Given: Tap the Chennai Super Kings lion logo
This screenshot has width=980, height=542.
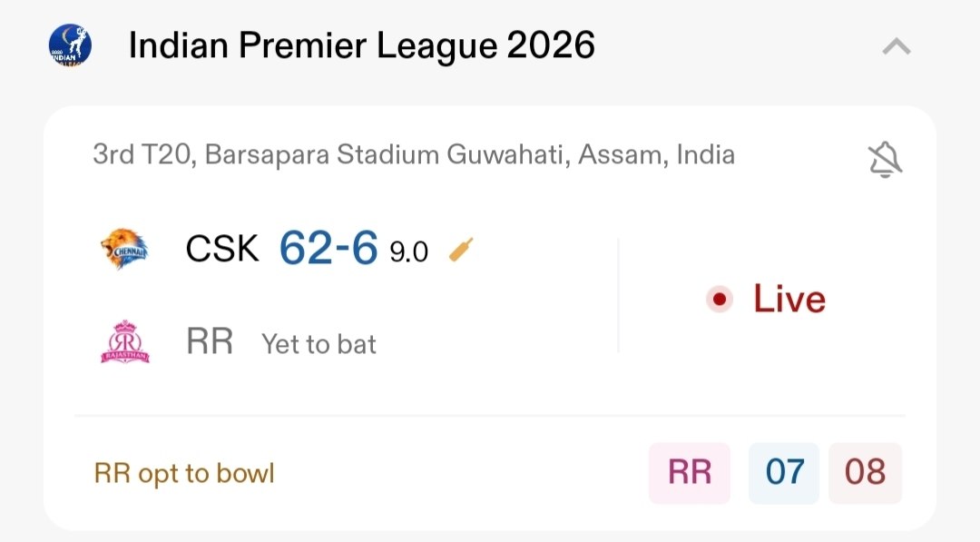Looking at the screenshot, I should click(x=124, y=248).
